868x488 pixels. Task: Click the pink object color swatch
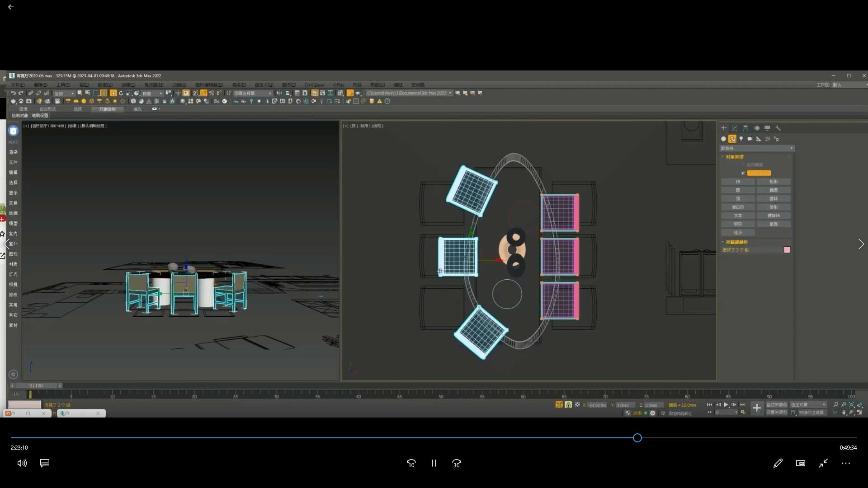(787, 250)
